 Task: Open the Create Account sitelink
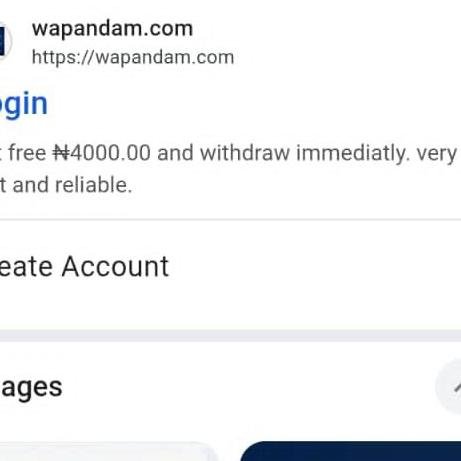[84, 266]
